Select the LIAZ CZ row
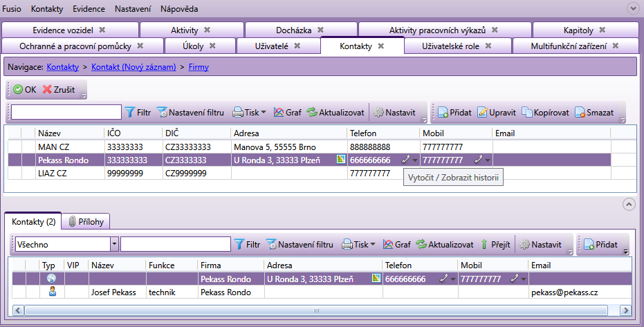Screen dimensions: 644x327 tap(309, 173)
